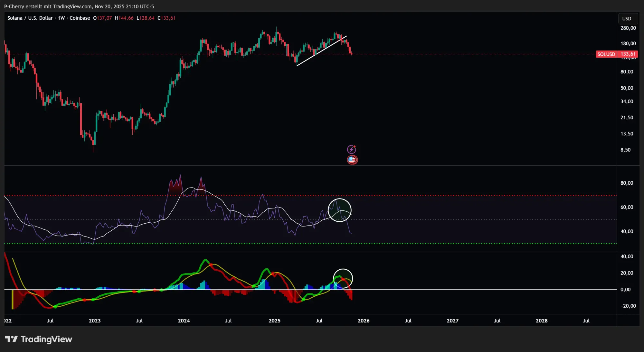Click the TradingView text next to the bottom logo
Viewport: 644px width, 352px height.
coord(47,339)
